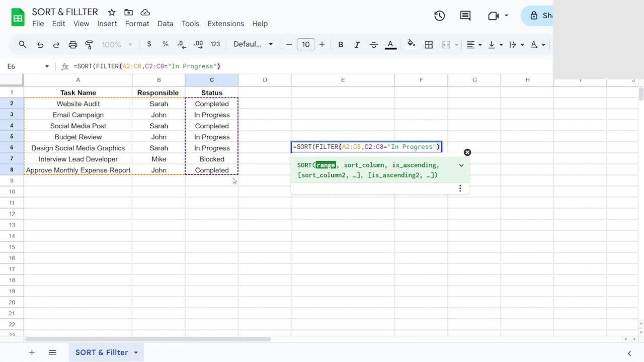
Task: Open the all sheets list icon
Action: pyautogui.click(x=52, y=352)
